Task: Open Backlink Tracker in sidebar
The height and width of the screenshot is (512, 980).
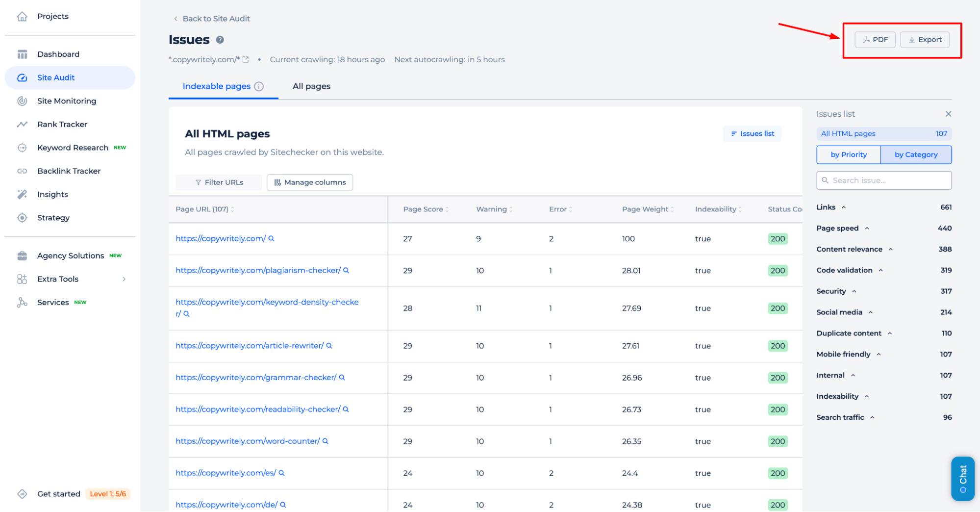Action: 69,171
